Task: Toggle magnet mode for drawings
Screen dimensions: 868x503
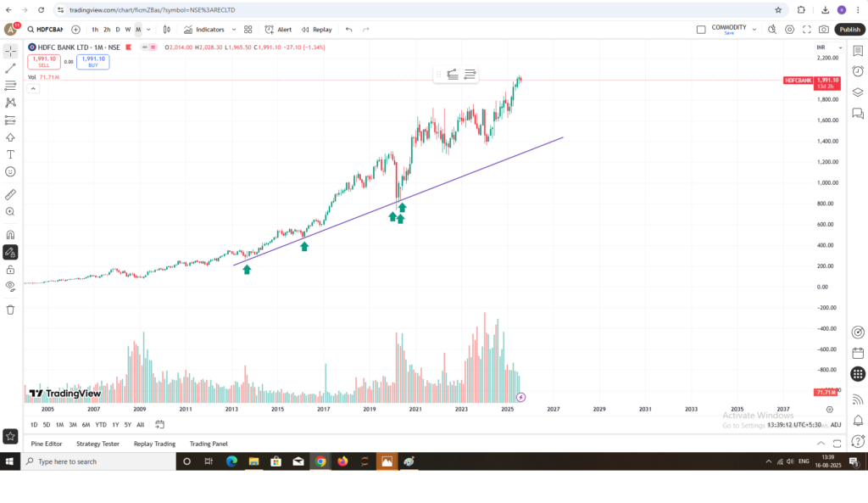Action: [10, 235]
